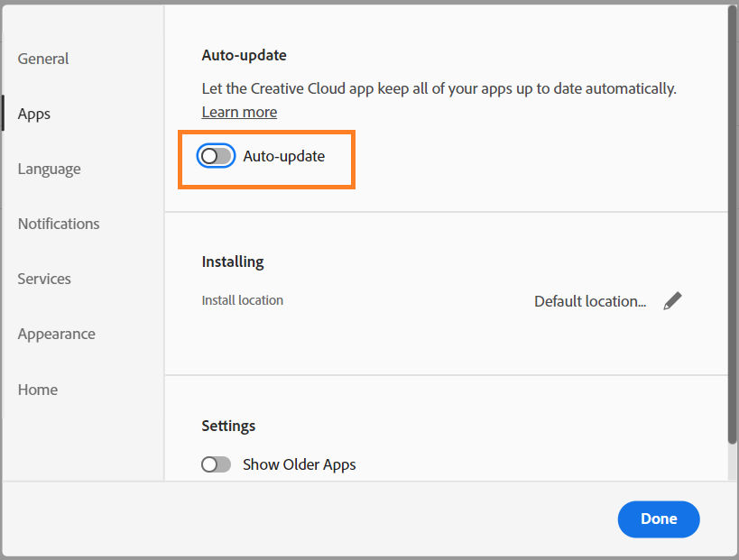Enable the Auto-update toggle switch
The image size is (739, 560).
coord(216,156)
